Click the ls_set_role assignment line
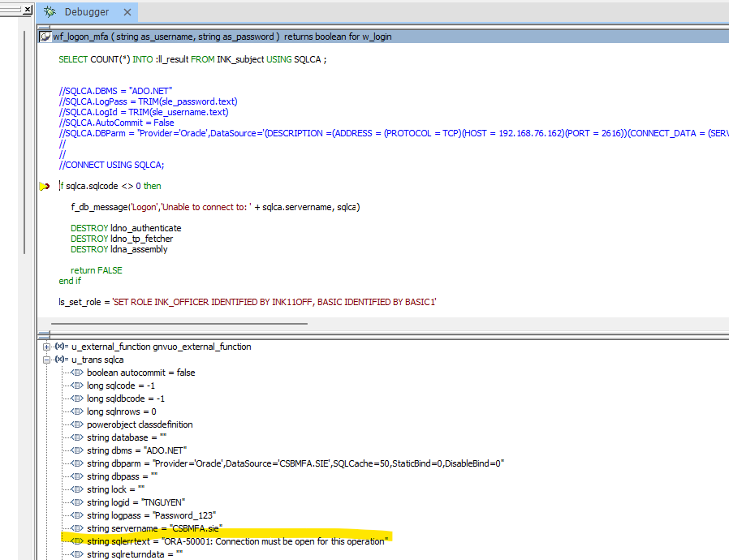Viewport: 729px width, 560px height. [x=248, y=302]
